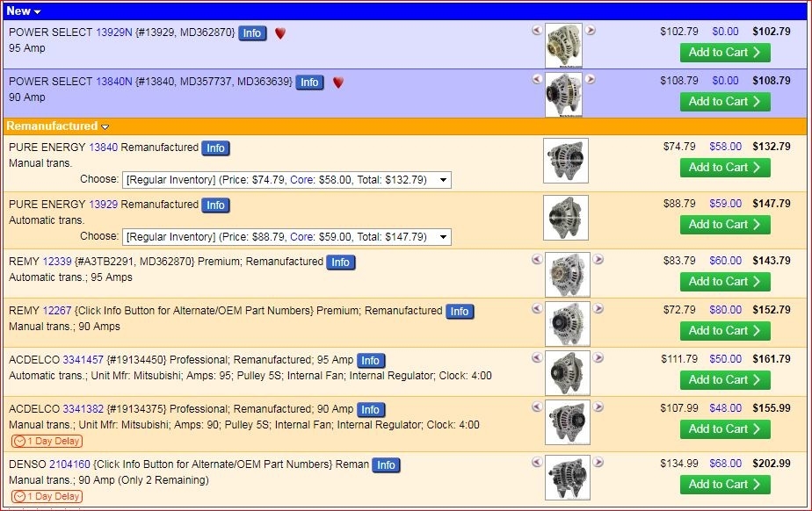
Task: Click total price $202.99 for DENSO
Action: (772, 464)
